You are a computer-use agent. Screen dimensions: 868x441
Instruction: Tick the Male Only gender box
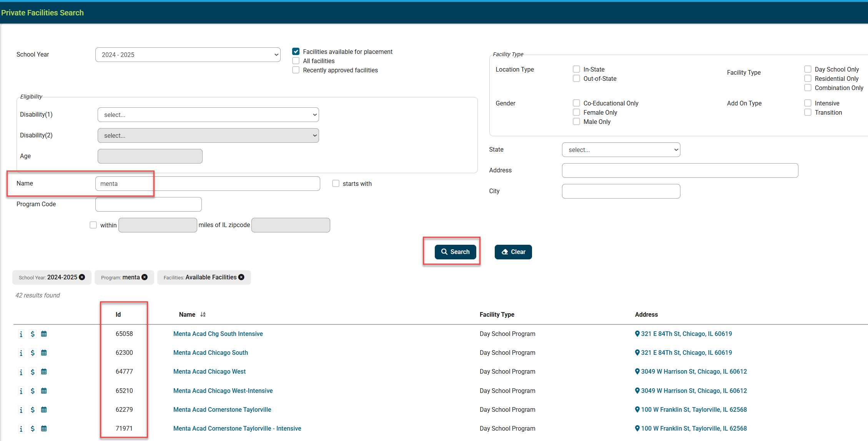[577, 122]
